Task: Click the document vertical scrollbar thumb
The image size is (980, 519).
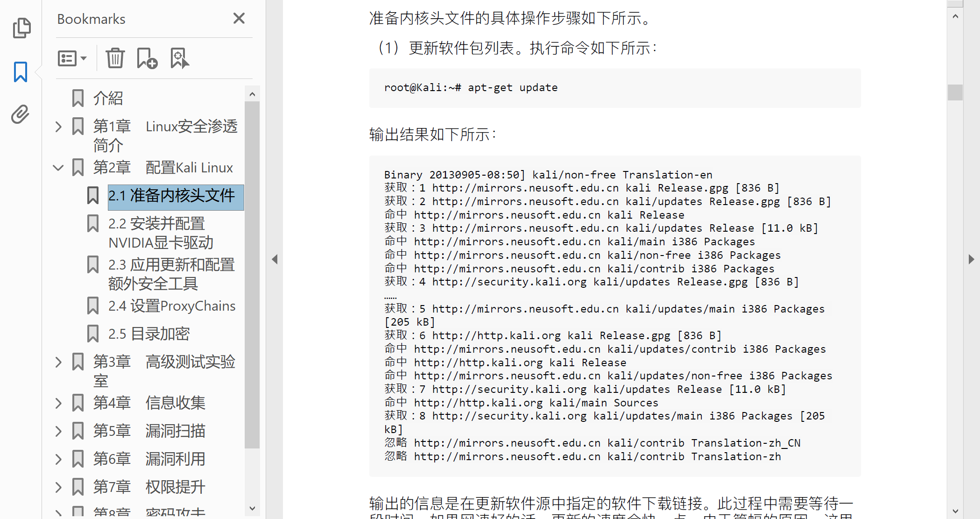Action: tap(955, 92)
